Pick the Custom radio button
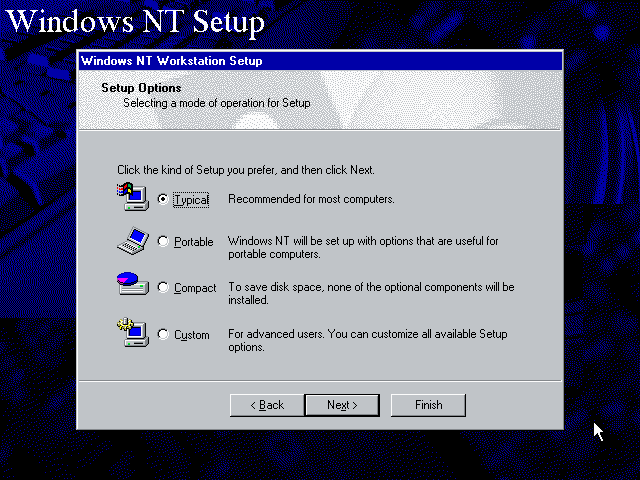 click(163, 335)
